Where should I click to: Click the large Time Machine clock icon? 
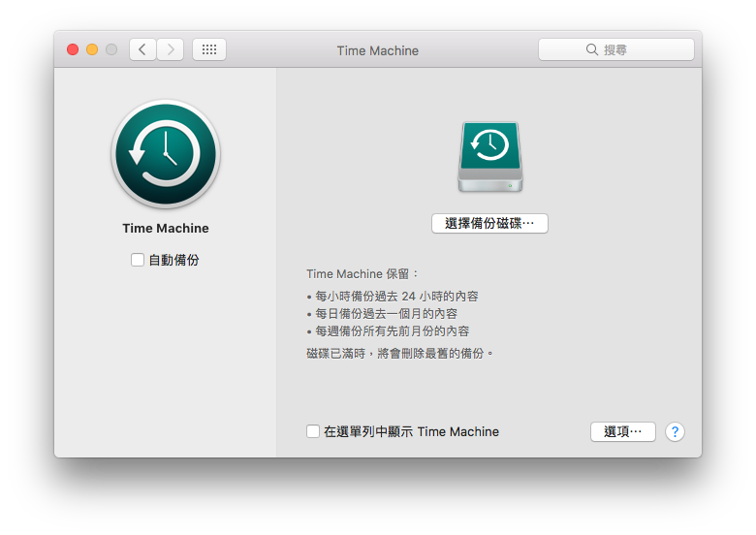click(x=166, y=155)
